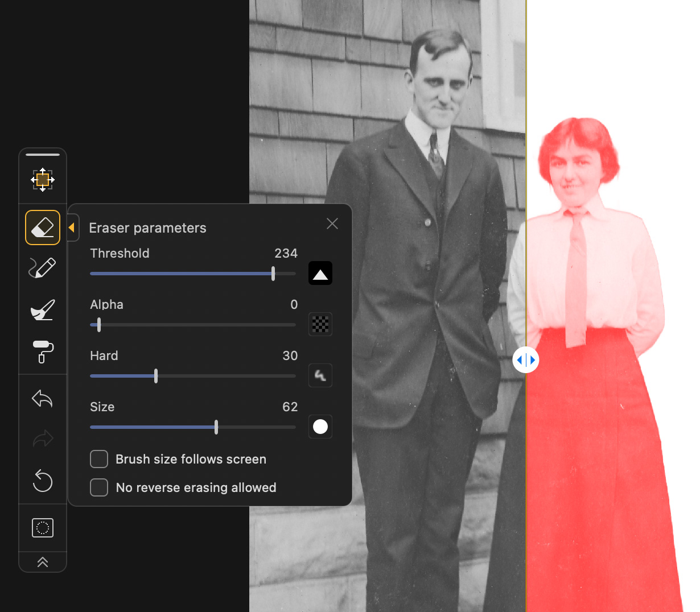The width and height of the screenshot is (700, 612).
Task: Click the white circle brush size preview
Action: tap(320, 427)
